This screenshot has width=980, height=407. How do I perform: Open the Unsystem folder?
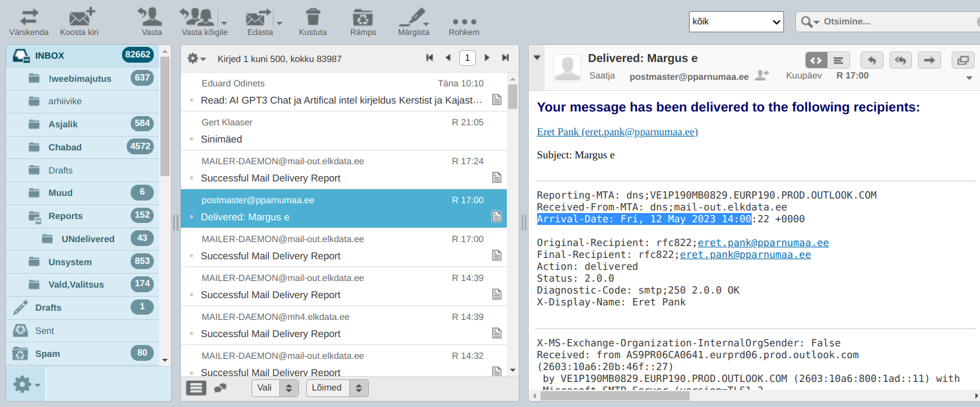click(x=82, y=262)
